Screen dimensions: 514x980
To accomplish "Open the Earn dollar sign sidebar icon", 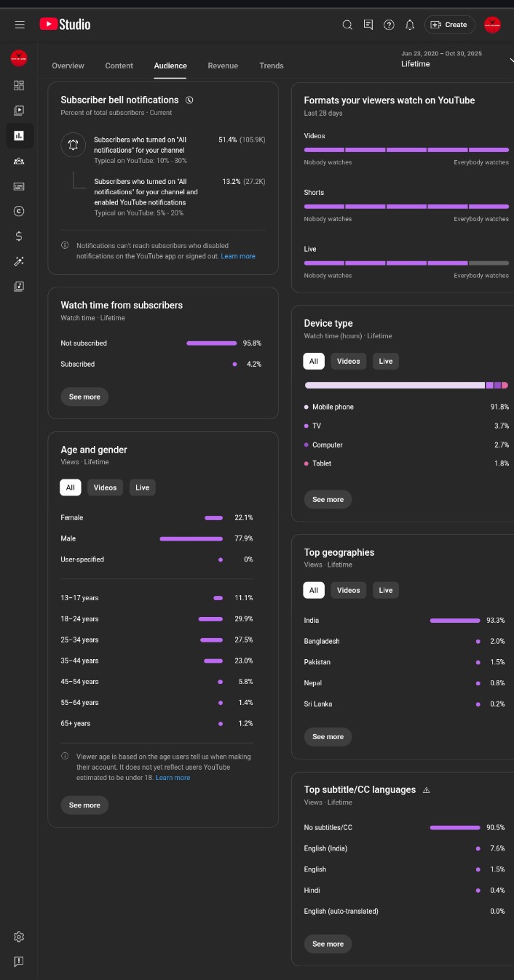I will (x=19, y=236).
